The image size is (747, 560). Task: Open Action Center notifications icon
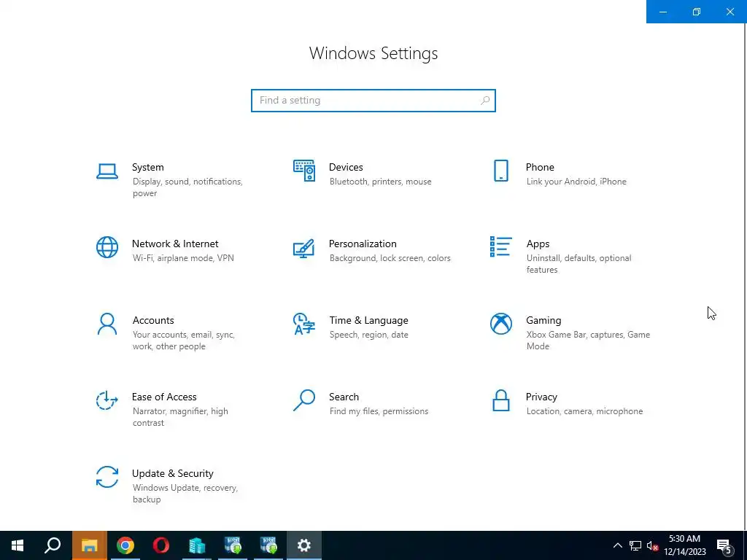(725, 545)
